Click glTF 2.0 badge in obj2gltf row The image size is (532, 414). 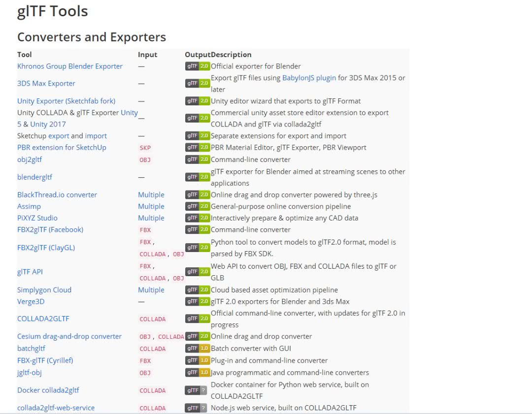tap(198, 159)
